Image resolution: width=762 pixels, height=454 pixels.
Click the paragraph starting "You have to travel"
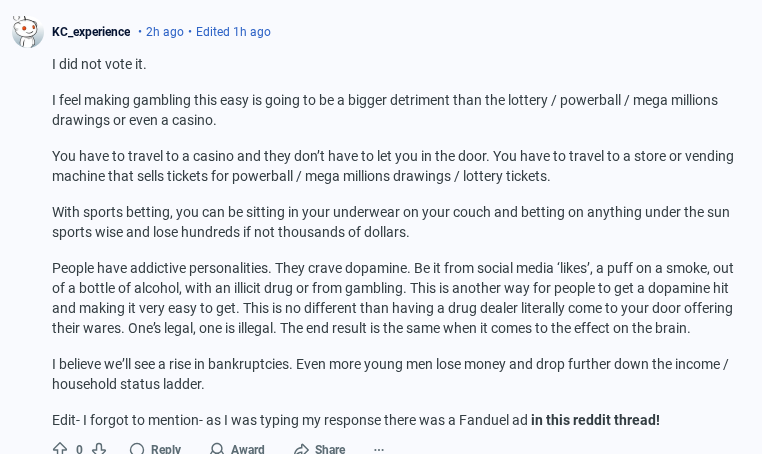pyautogui.click(x=392, y=166)
